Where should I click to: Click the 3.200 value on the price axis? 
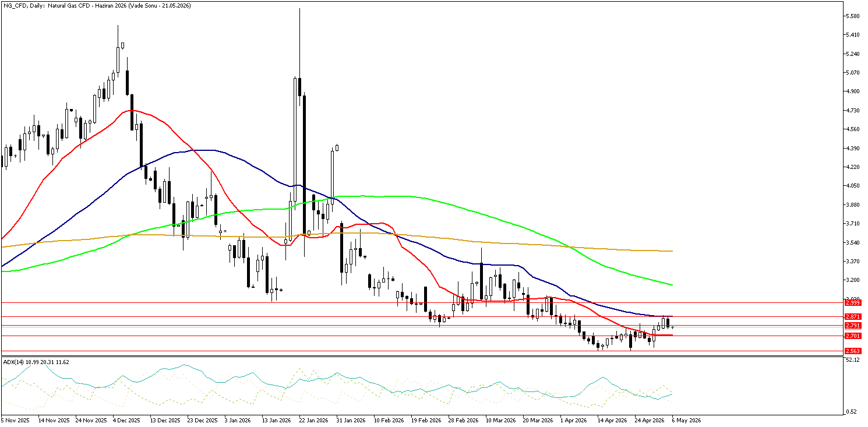[854, 280]
